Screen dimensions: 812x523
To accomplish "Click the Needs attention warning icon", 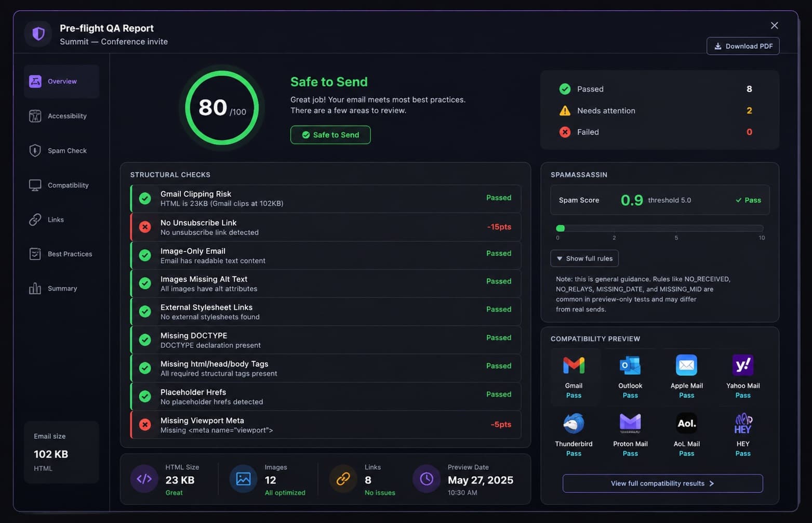I will click(x=565, y=111).
